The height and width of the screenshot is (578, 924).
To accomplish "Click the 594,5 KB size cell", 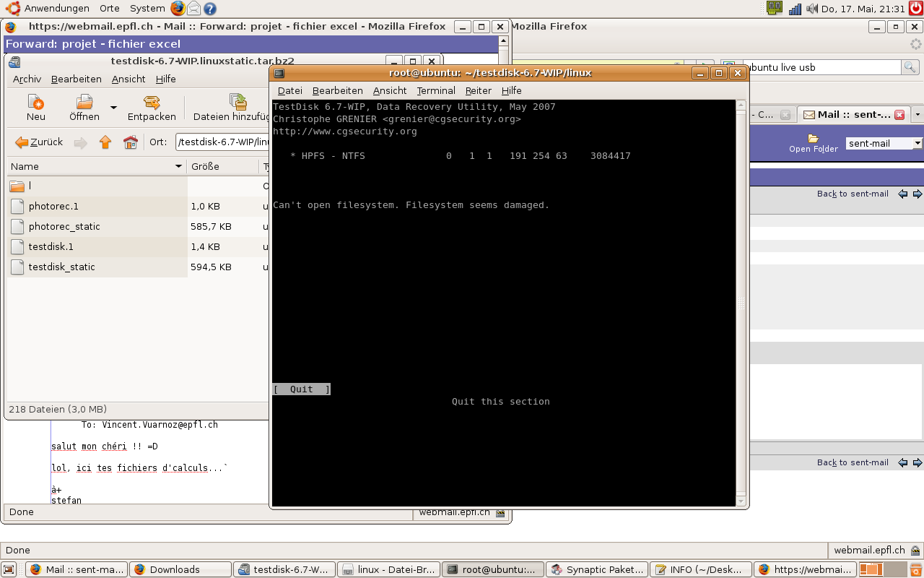I will coord(211,267).
